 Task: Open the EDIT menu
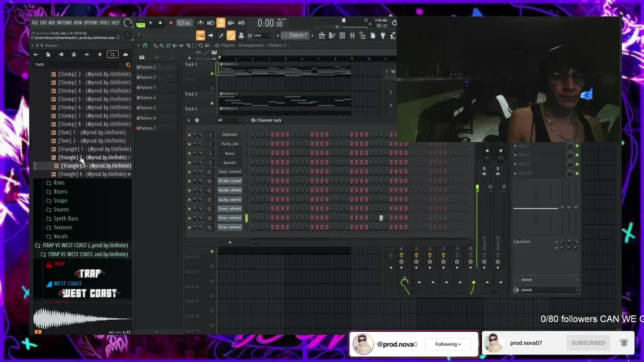[43, 23]
